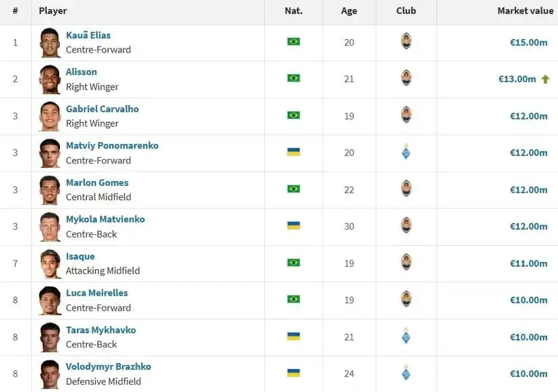Viewport: 558px width, 392px height.
Task: Click the Player column header
Action: point(53,11)
